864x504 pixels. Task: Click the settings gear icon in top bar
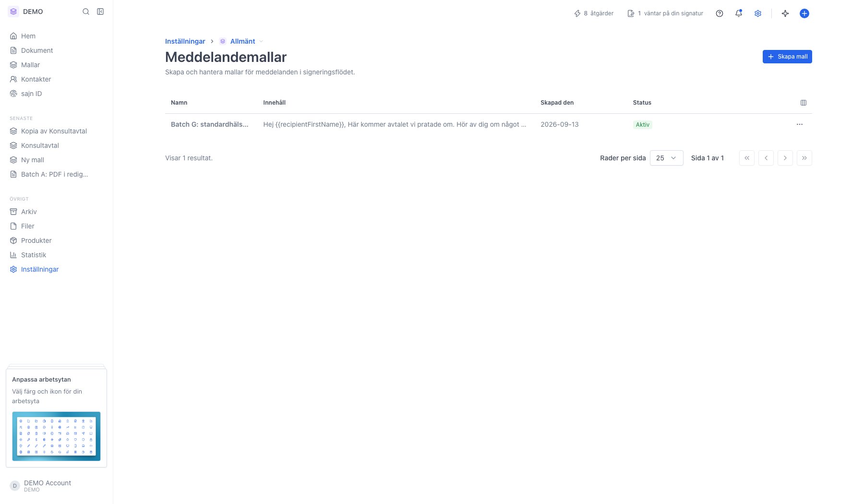(x=758, y=13)
